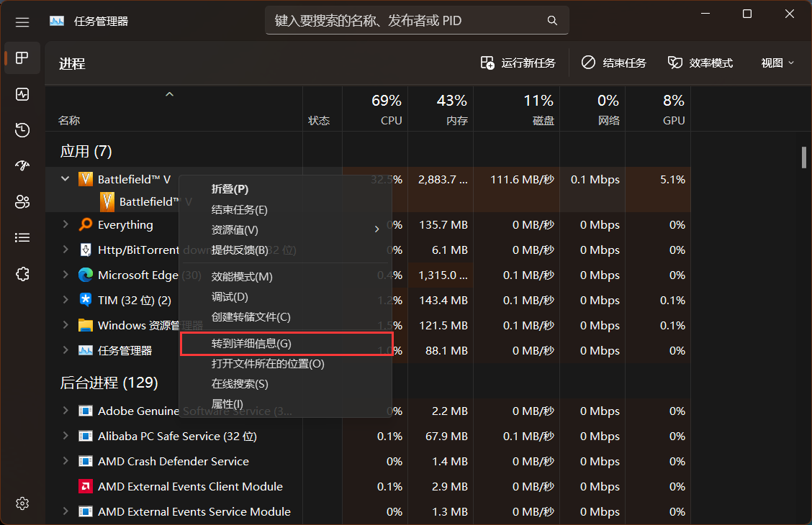Click the Task Manager title bar app icon
This screenshot has width=812, height=525.
57,21
